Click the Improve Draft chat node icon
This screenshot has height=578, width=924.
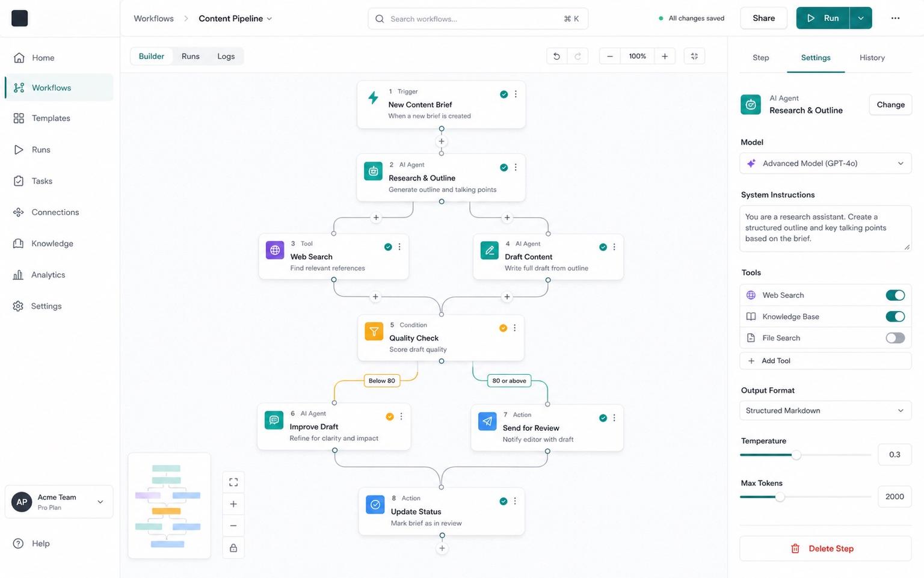pos(274,420)
